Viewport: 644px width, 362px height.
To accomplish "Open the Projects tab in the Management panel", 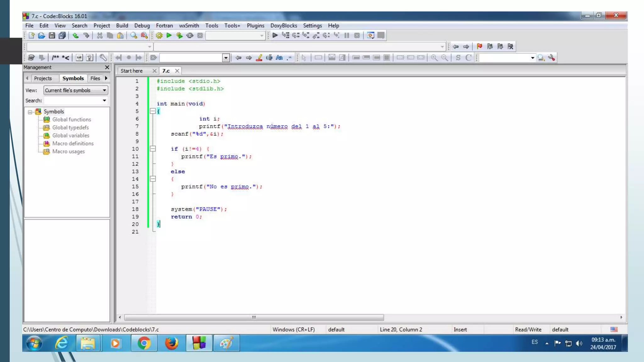I will (x=43, y=78).
